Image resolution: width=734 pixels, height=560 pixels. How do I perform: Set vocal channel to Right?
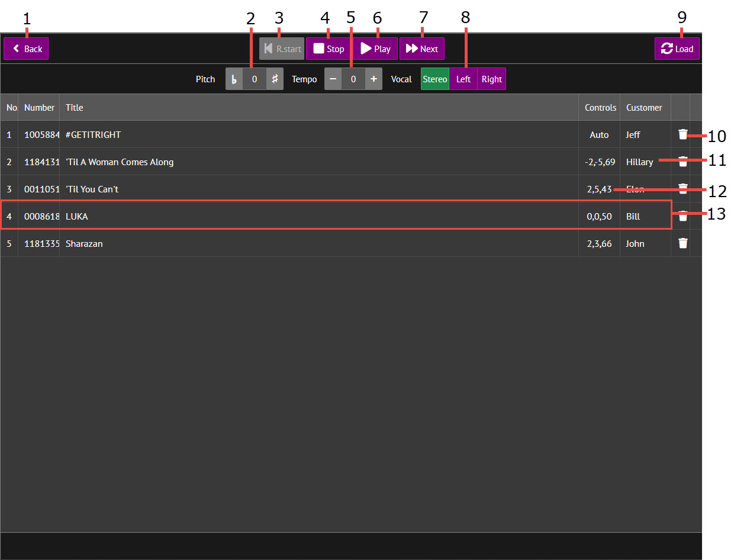[491, 79]
